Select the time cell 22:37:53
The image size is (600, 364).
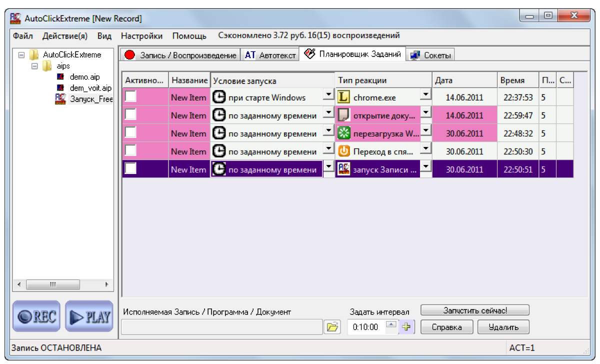(518, 97)
